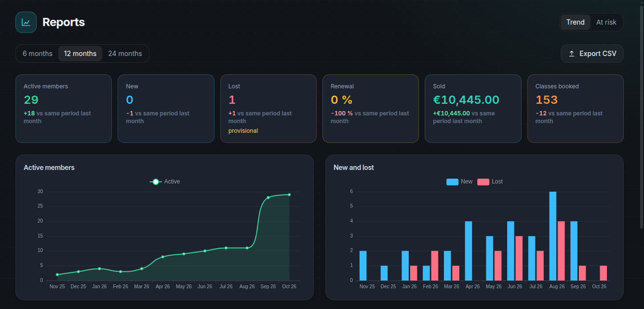Click the 29 active members value
Image resolution: width=644 pixels, height=309 pixels.
point(31,100)
